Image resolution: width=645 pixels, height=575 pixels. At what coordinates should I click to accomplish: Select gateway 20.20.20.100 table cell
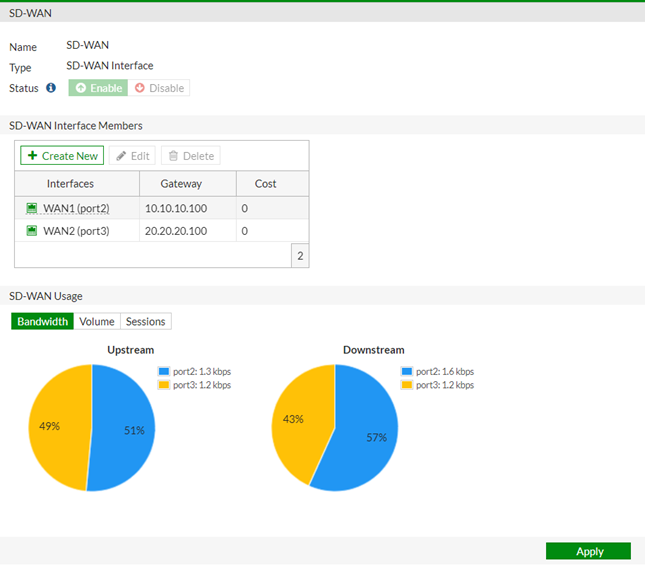(175, 231)
